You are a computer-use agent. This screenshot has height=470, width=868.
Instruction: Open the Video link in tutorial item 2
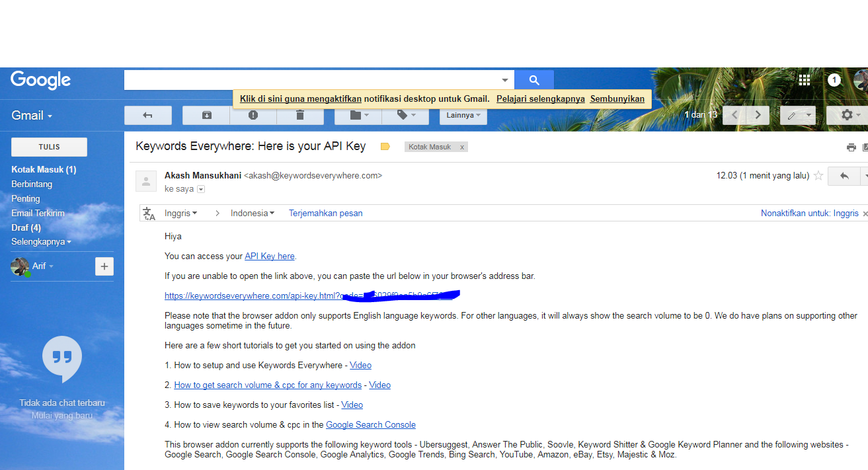pos(380,385)
